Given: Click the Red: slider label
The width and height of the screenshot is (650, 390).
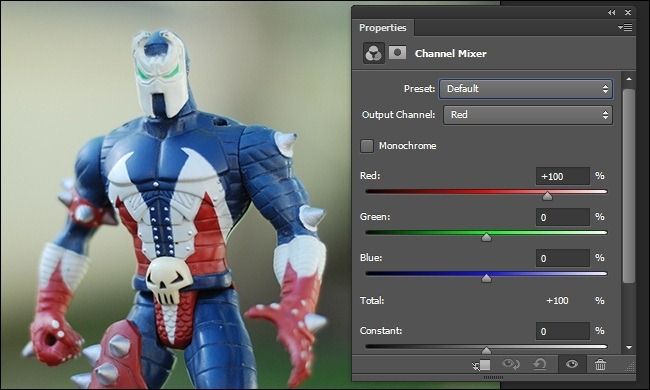Looking at the screenshot, I should [370, 176].
